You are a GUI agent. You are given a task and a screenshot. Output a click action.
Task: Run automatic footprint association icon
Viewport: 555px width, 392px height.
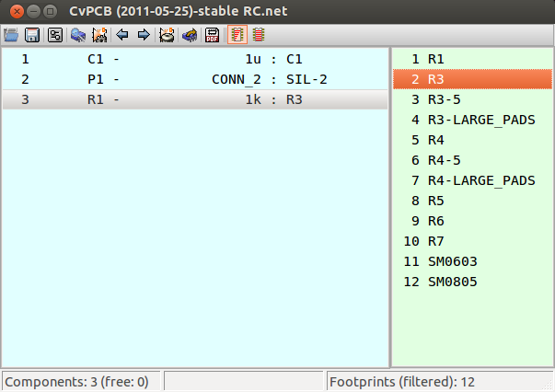click(x=99, y=35)
